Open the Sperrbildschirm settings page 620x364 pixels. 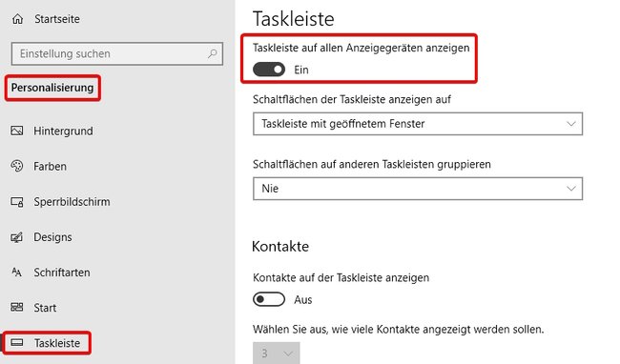pyautogui.click(x=72, y=202)
